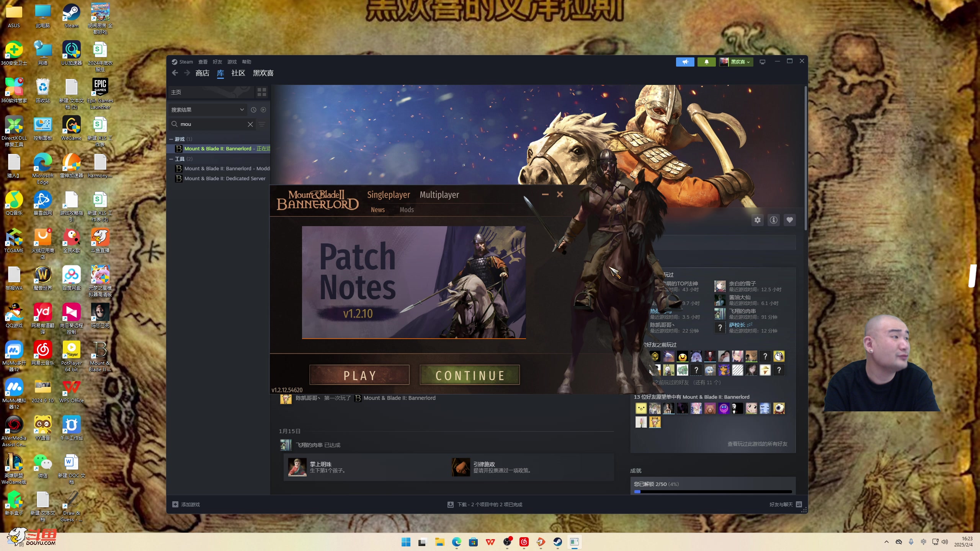Click the achievements progress bar 2/50
Image resolution: width=980 pixels, height=551 pixels.
(x=713, y=492)
